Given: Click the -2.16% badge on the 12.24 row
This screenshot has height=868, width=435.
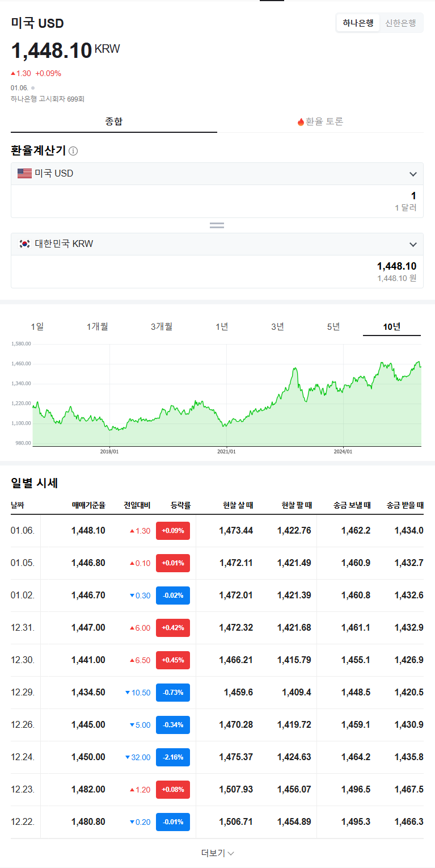Looking at the screenshot, I should click(173, 757).
